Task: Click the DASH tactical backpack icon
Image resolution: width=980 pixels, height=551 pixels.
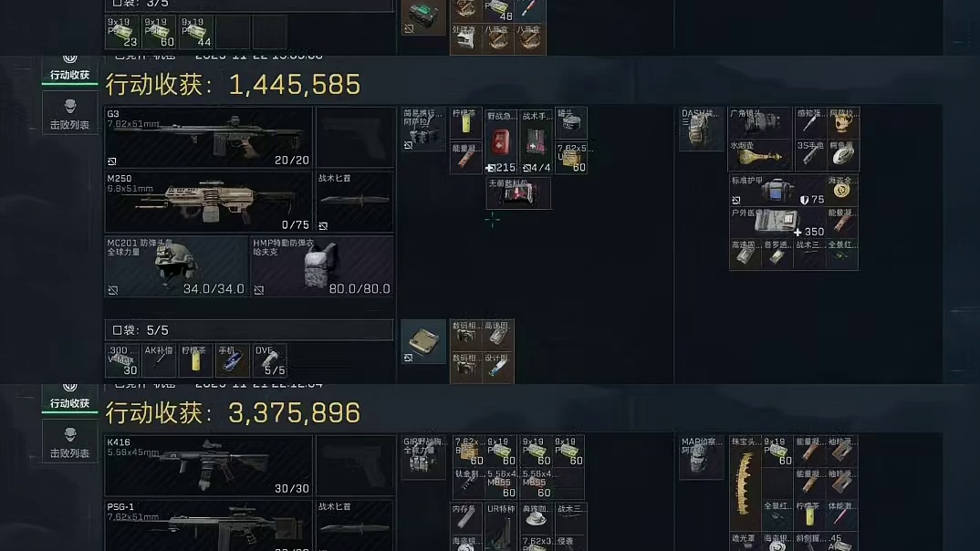Action: (x=702, y=129)
